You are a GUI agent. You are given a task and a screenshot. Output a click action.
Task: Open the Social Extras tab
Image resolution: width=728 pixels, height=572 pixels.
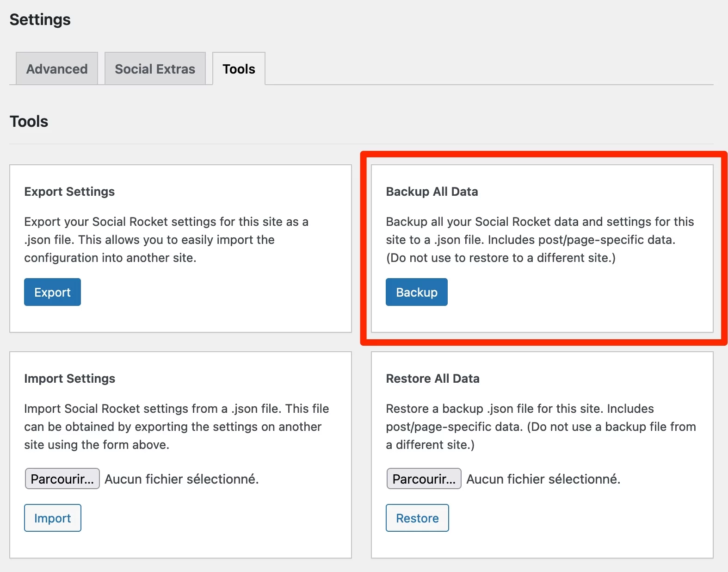155,68
